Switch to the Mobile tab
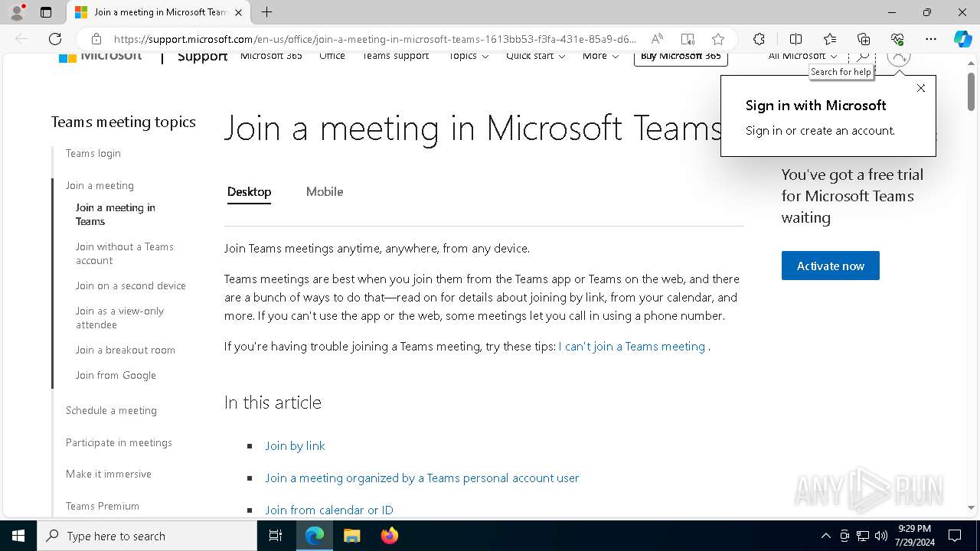Screen dimensions: 980x551 coord(325,192)
